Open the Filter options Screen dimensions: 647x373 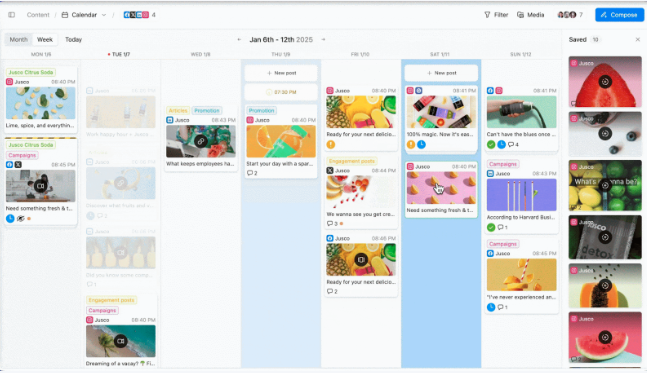[496, 15]
